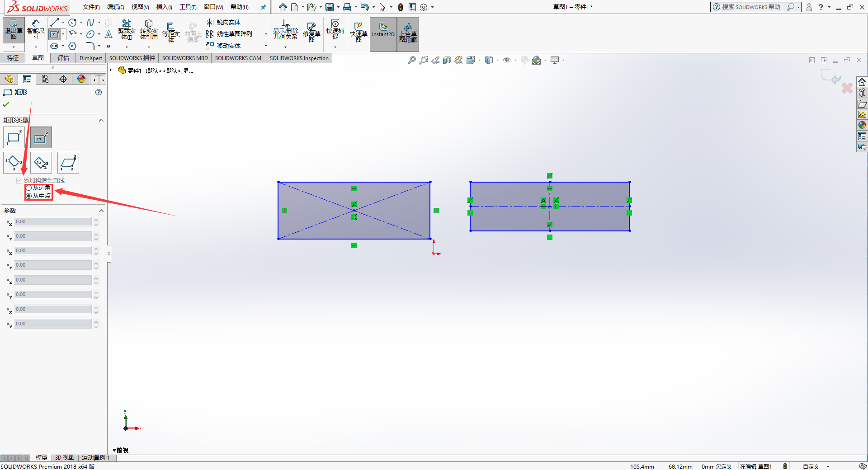Open the 工具(T) menu
Screen dimensions: 868x470
(188, 7)
